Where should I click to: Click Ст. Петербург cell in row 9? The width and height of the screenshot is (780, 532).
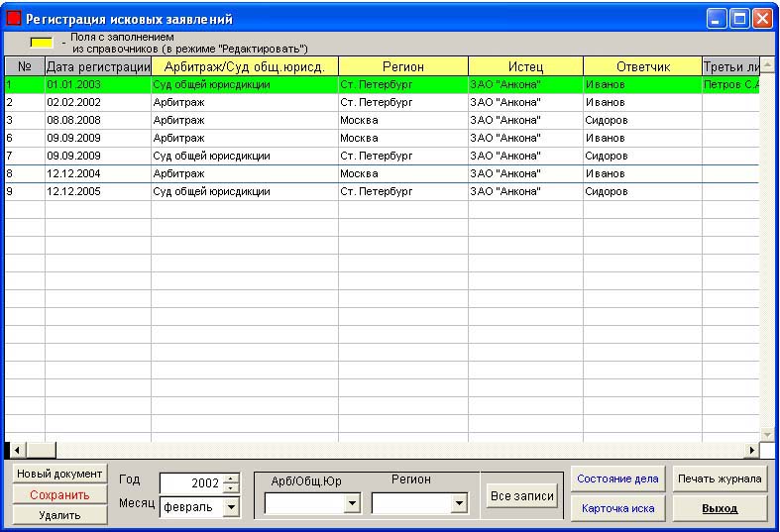[403, 191]
